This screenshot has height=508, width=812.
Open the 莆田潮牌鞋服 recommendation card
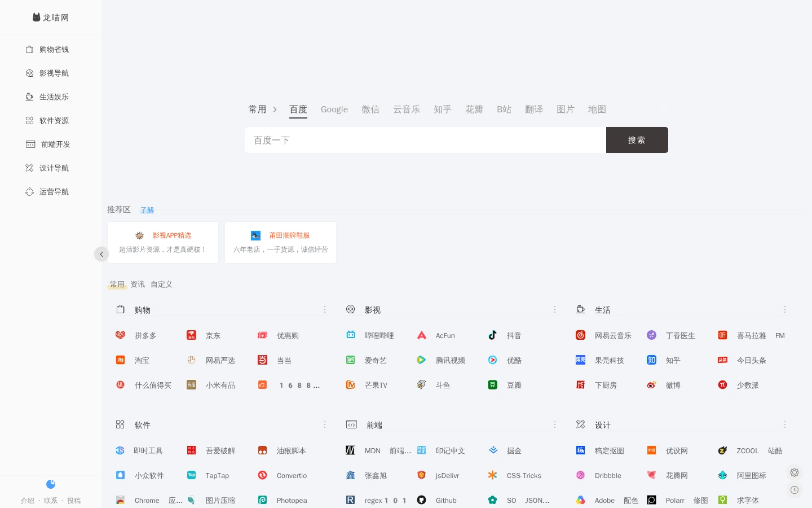(x=280, y=242)
